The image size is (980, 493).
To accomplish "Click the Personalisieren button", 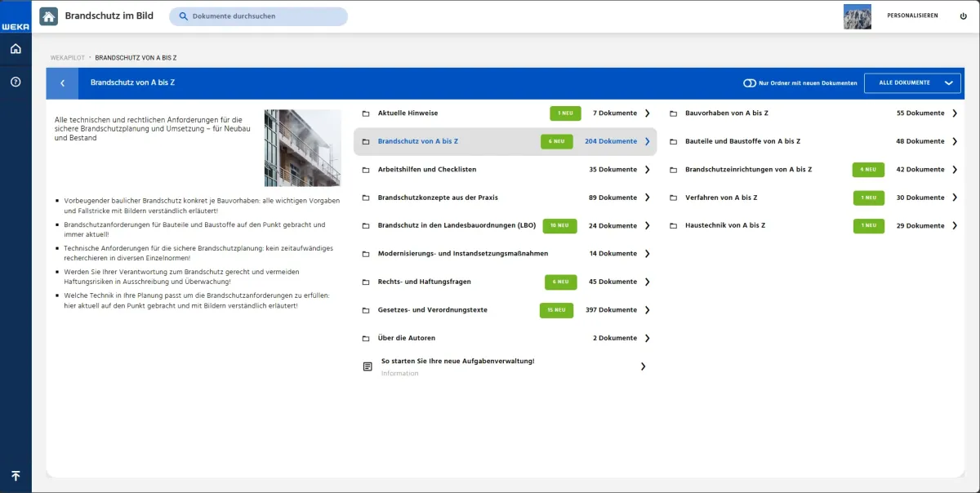I will point(912,16).
